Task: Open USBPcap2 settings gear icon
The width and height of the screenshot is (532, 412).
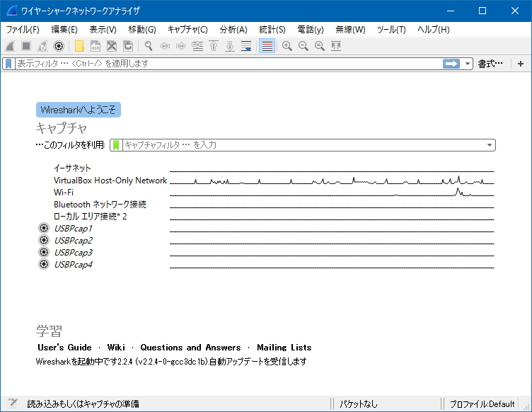Action: 44,240
